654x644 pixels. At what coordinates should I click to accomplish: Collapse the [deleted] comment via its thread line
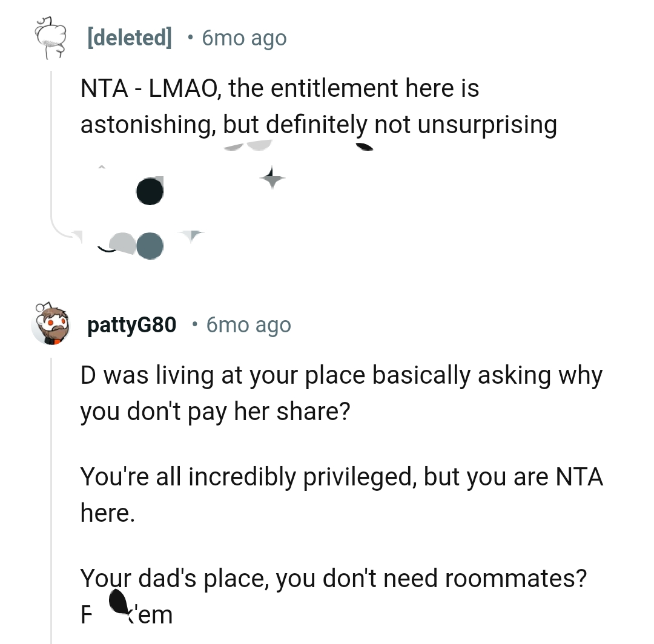coord(51,151)
